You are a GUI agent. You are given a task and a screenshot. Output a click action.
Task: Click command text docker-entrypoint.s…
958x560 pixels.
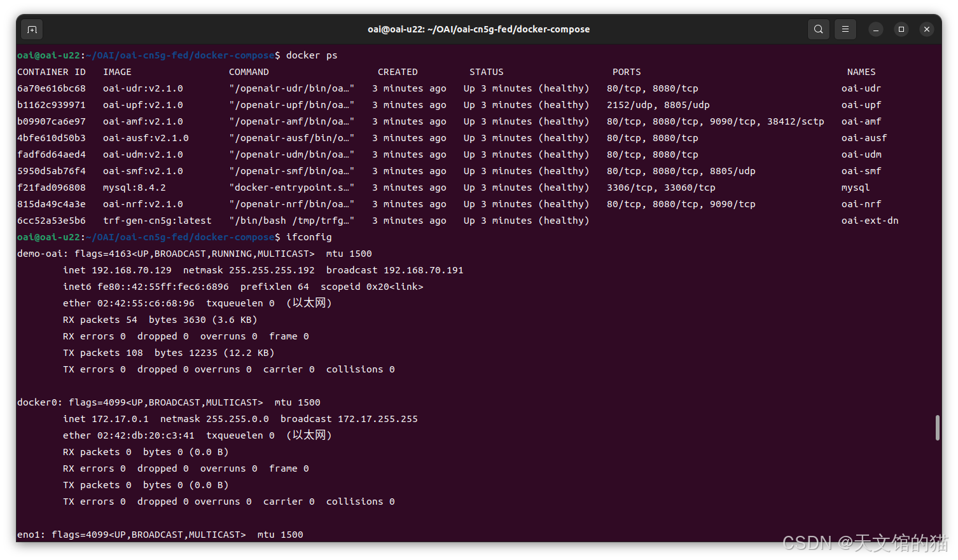pos(291,188)
